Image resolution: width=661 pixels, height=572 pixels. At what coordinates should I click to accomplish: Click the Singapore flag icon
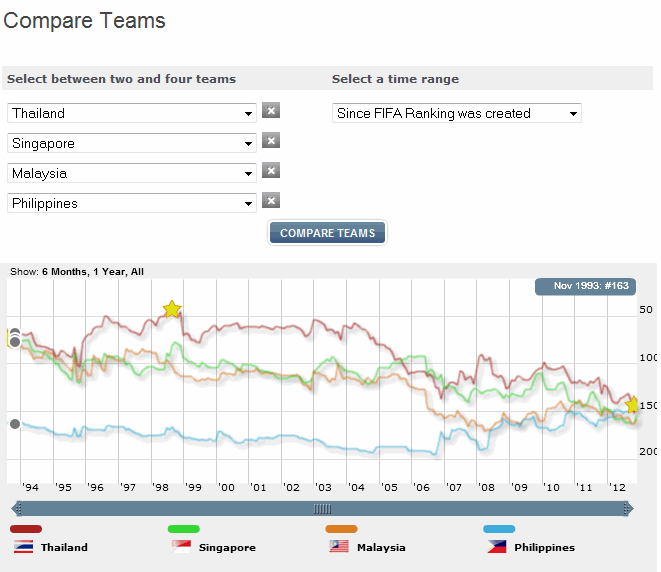pos(181,547)
